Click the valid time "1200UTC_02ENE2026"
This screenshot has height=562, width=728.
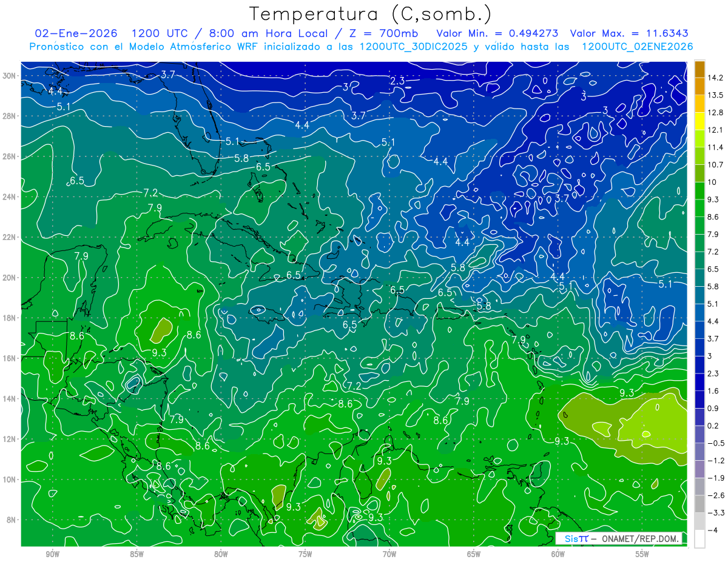tap(637, 46)
